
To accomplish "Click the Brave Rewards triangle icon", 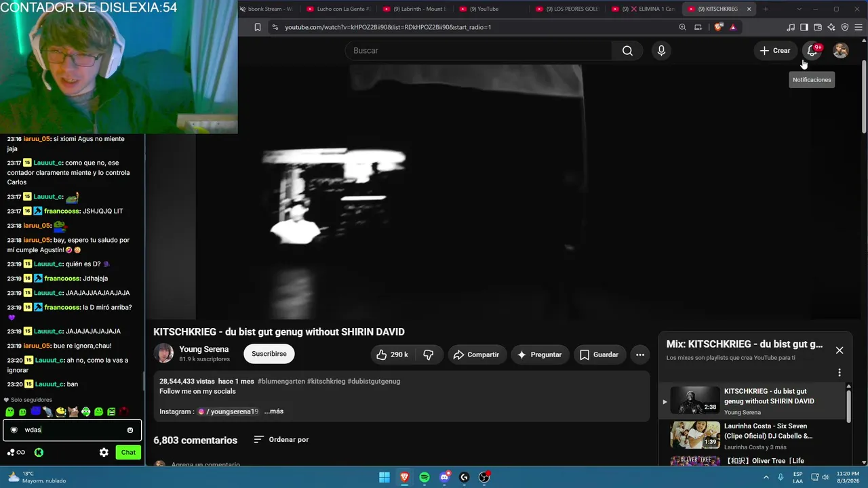I will 733,27.
